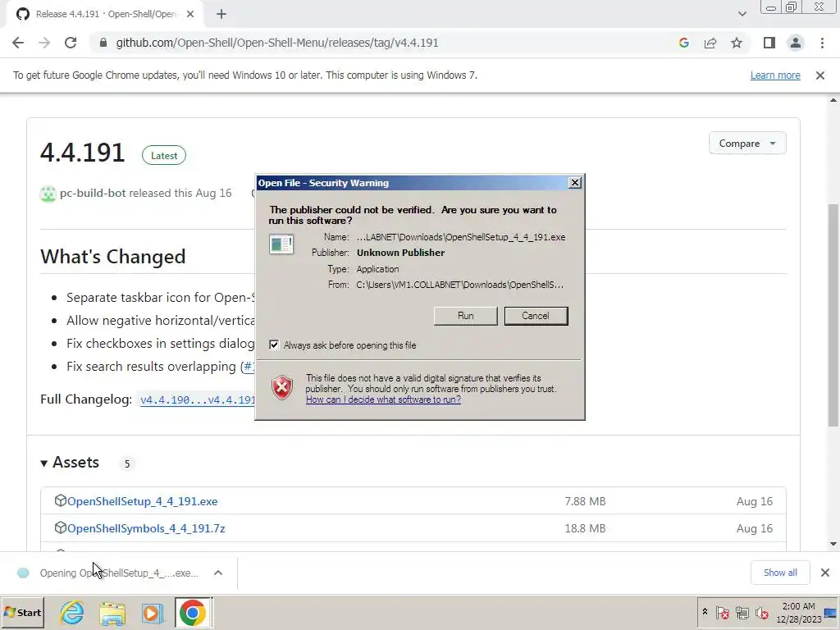Click the Google icon in address bar

[x=683, y=43]
